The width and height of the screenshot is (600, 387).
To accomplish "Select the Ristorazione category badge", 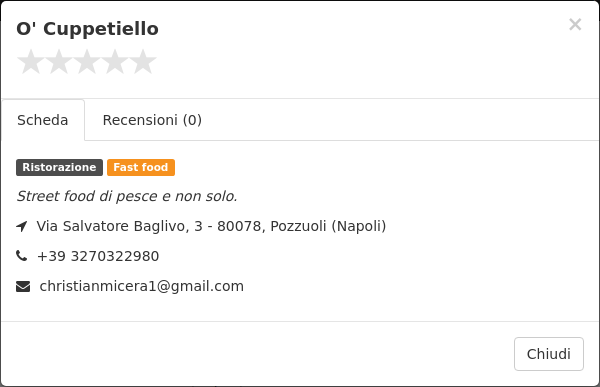I will pyautogui.click(x=59, y=168).
